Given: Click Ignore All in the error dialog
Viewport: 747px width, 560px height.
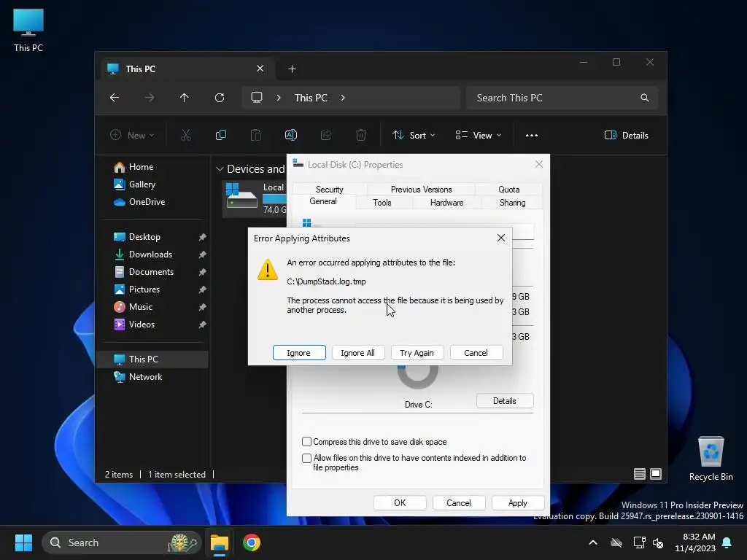Looking at the screenshot, I should (x=357, y=353).
